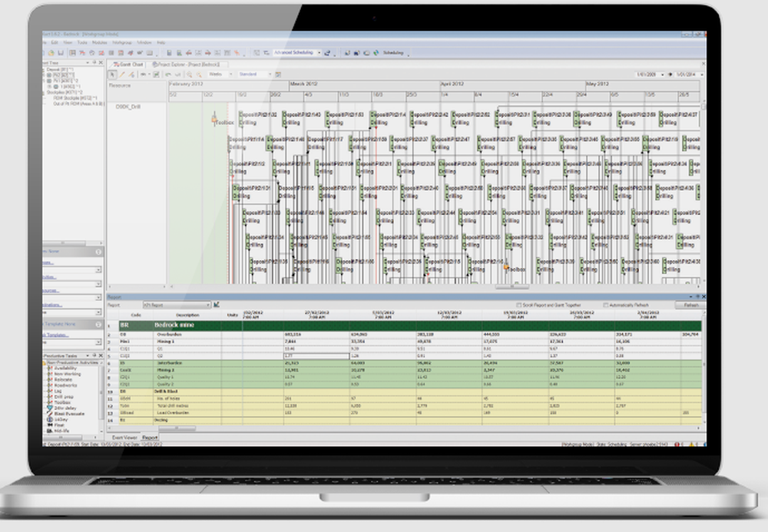Select the Availability task item
Viewport: 768px width, 532px height.
click(65, 368)
